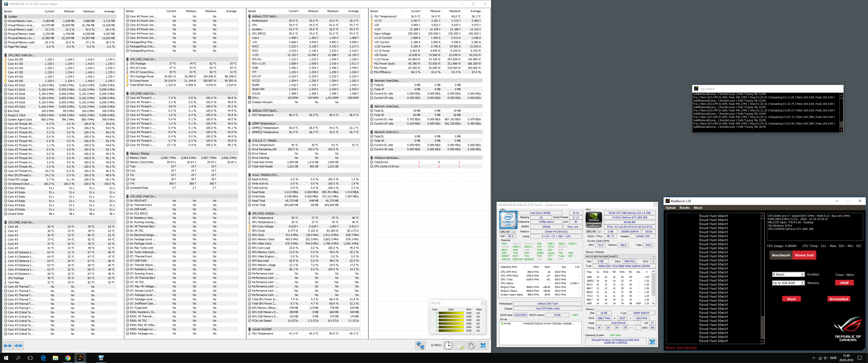This screenshot has height=363, width=868.
Task: Click the STOP button in RealBench
Action: pyautogui.click(x=844, y=283)
